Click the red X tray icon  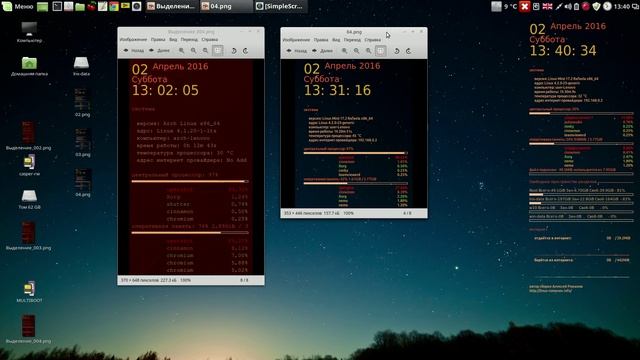tap(525, 6)
